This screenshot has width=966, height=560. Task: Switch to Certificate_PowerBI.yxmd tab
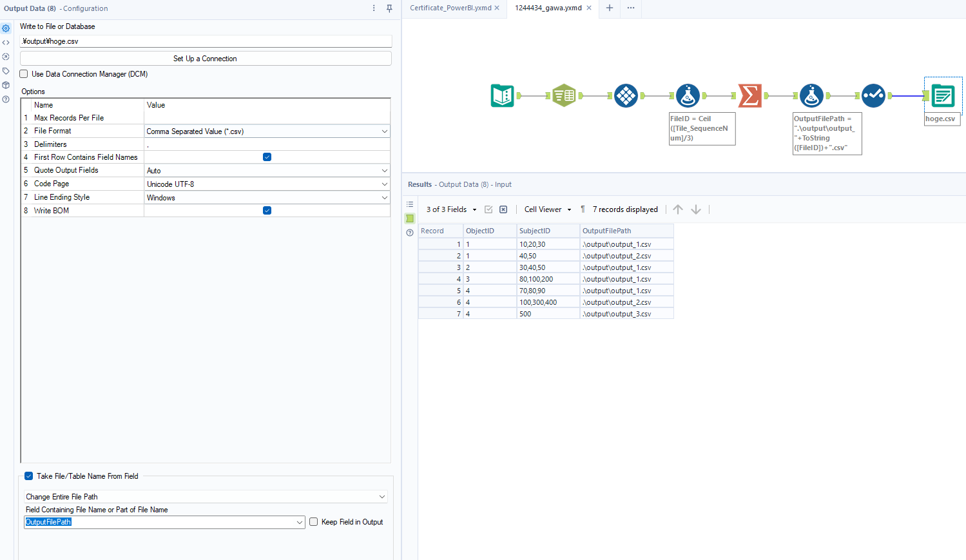450,8
